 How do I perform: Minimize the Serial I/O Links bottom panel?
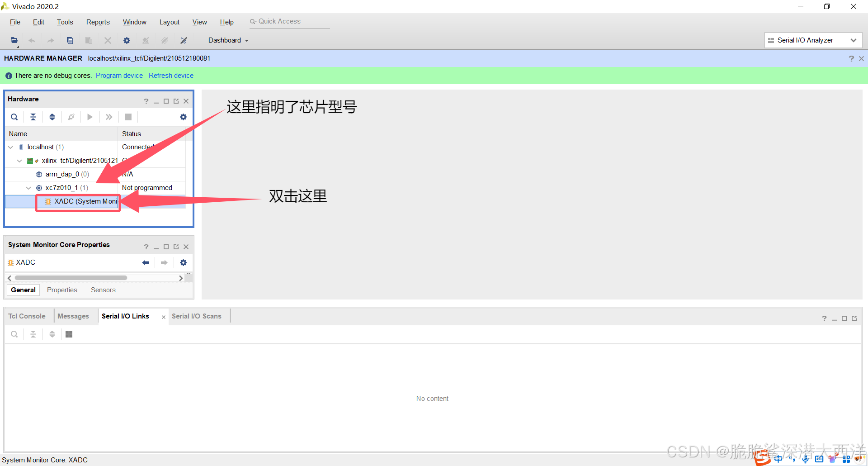(x=834, y=319)
